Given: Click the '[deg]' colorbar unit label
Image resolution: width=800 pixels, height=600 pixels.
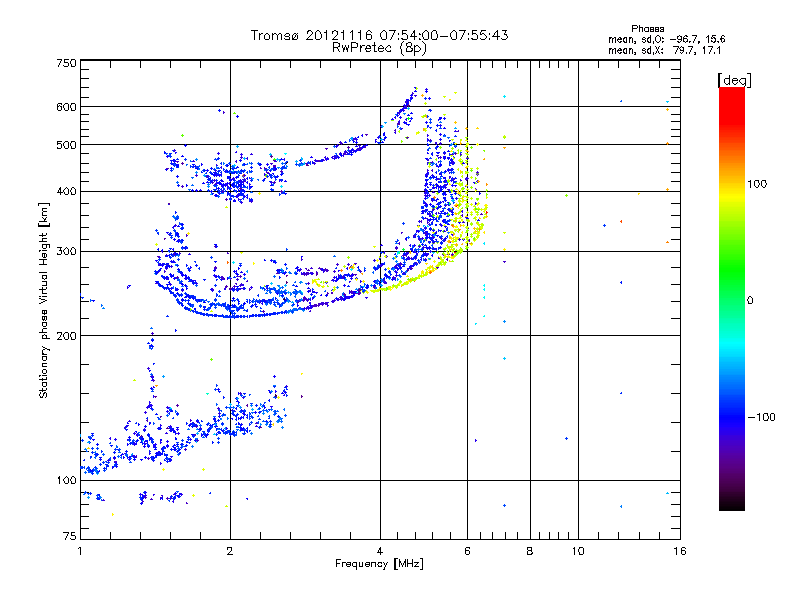Looking at the screenshot, I should [734, 80].
